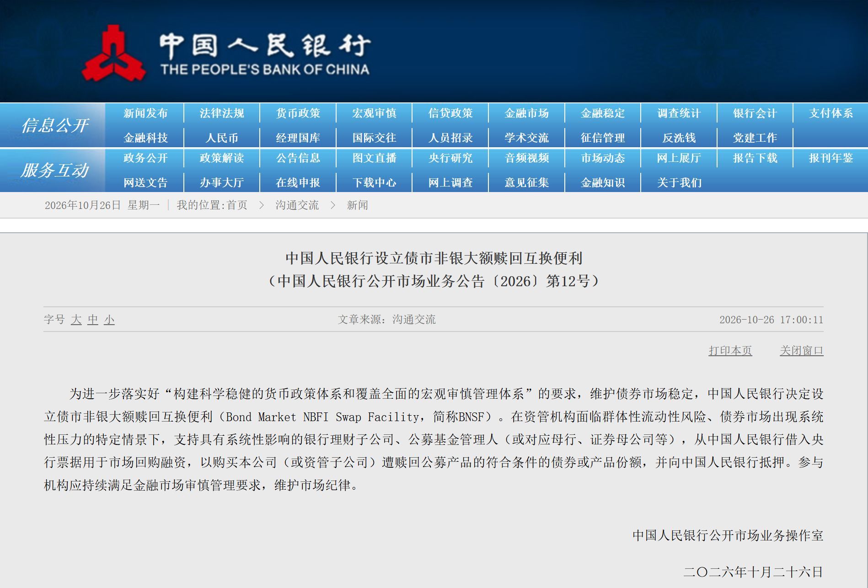Go to 图文直播 section
This screenshot has height=588, width=868.
pyautogui.click(x=374, y=158)
